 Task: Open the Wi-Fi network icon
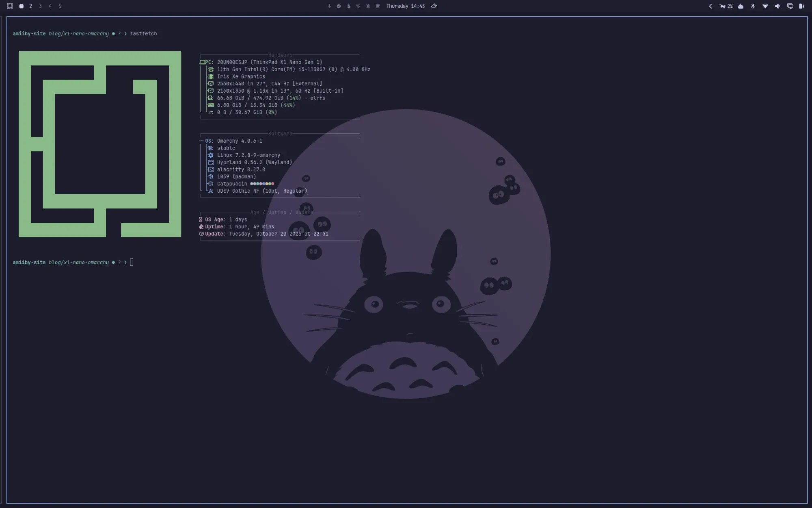coord(765,6)
